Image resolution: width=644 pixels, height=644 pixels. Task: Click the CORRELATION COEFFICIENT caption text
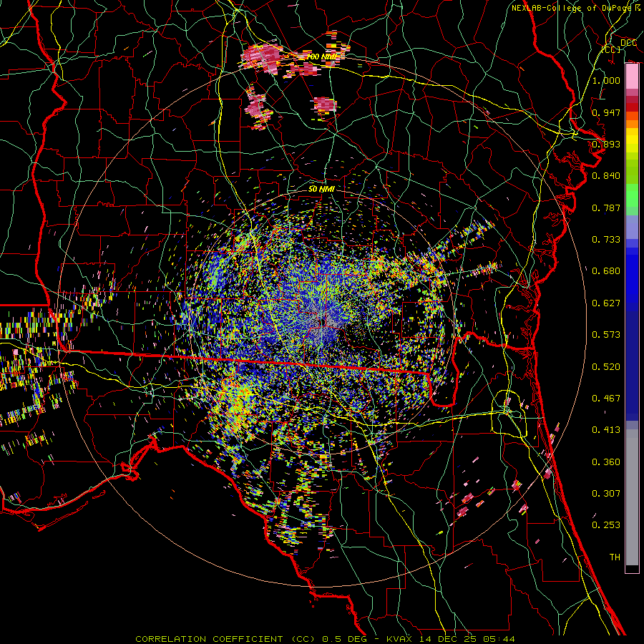(209, 639)
